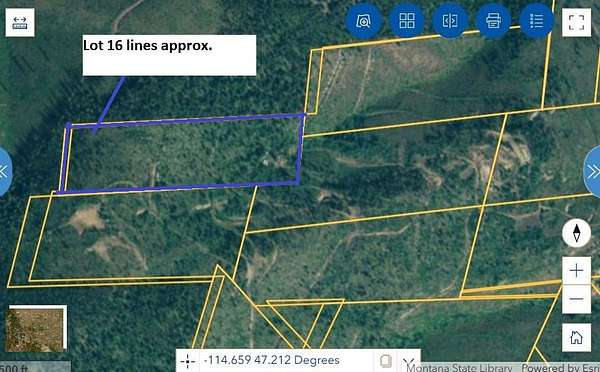
Task: Zoom out with the minus button
Action: pos(576,299)
